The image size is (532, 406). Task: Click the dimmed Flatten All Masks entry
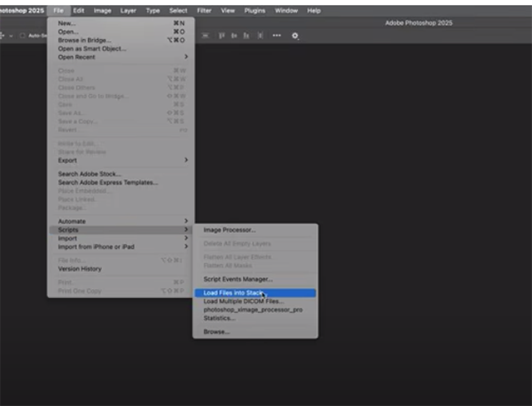pos(255,266)
